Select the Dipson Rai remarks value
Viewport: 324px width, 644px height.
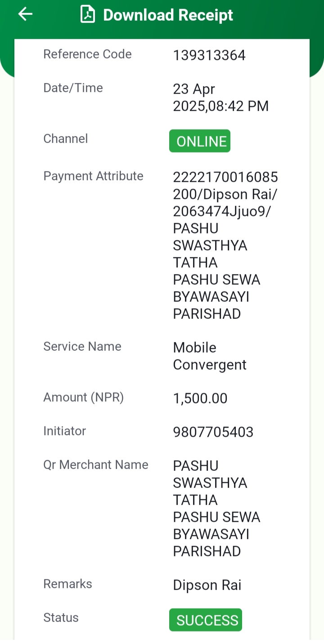[207, 585]
